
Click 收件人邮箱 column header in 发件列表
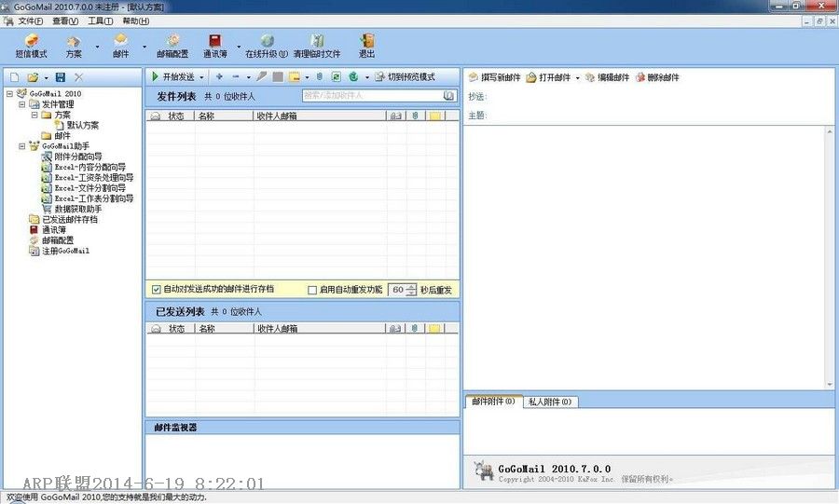click(320, 116)
